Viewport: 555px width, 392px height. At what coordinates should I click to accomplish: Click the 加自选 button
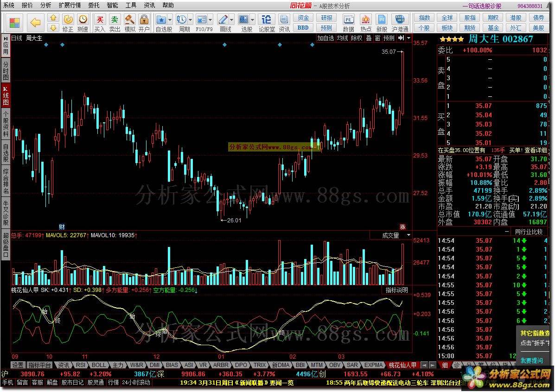click(x=325, y=38)
